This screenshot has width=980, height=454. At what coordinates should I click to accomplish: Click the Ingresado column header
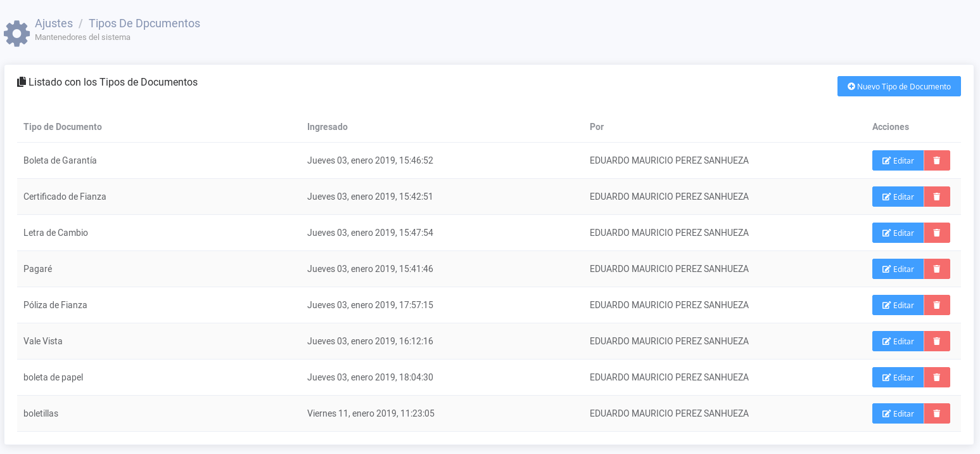327,127
